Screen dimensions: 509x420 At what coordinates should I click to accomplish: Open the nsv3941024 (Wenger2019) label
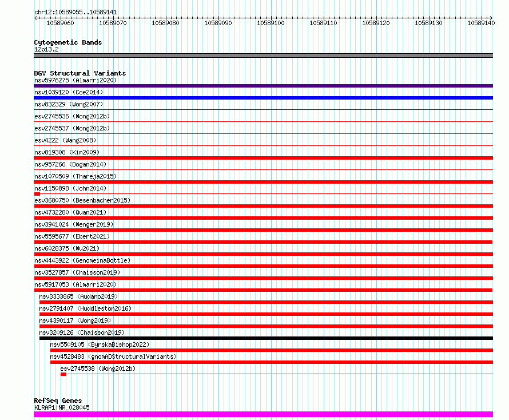74,224
